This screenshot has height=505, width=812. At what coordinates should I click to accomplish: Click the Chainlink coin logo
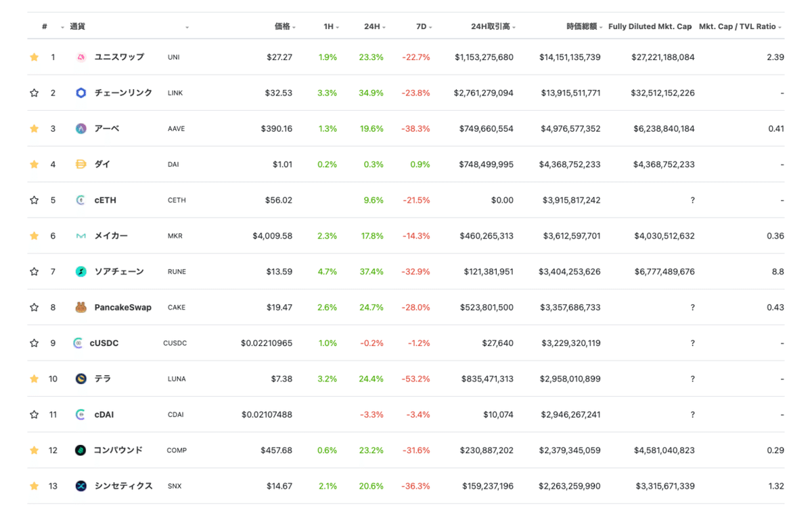(x=83, y=93)
